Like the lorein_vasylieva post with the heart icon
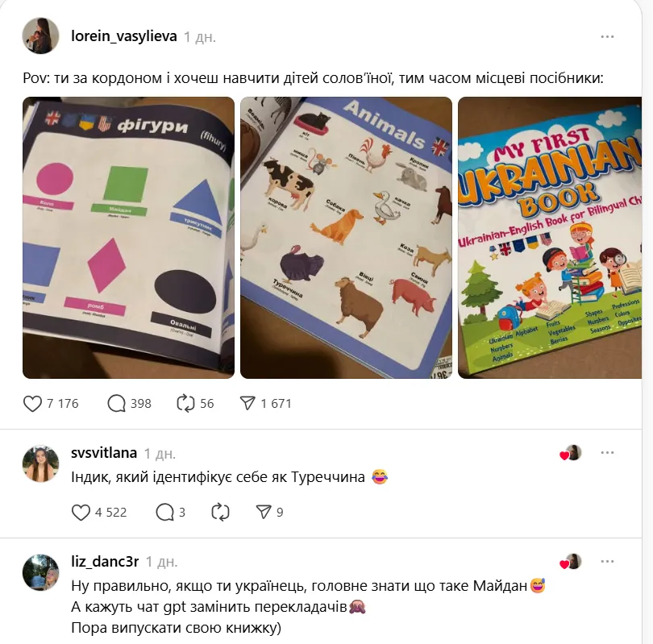Viewport: 653px width, 644px height. (x=32, y=403)
